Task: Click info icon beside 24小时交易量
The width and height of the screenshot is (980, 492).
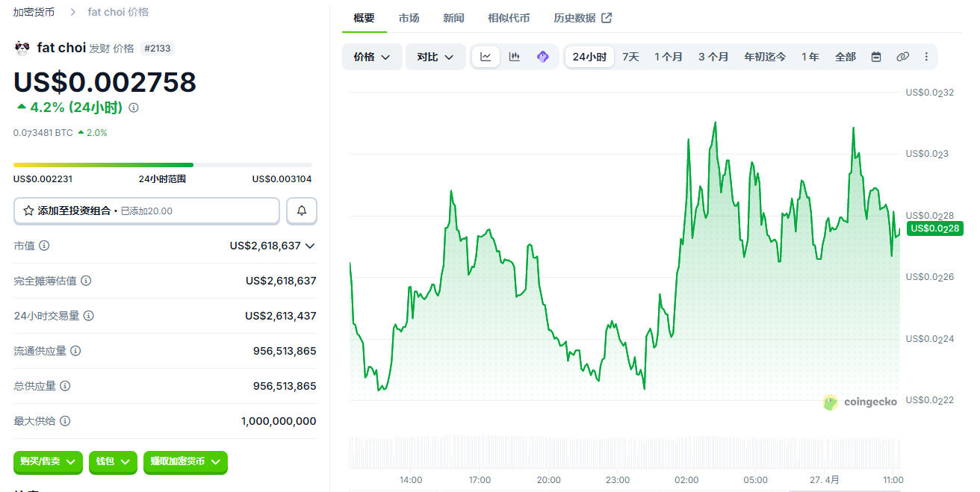Action: point(89,316)
